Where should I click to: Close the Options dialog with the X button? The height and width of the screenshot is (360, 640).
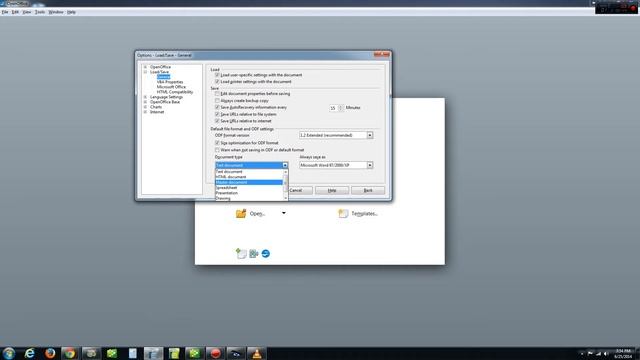tap(382, 55)
